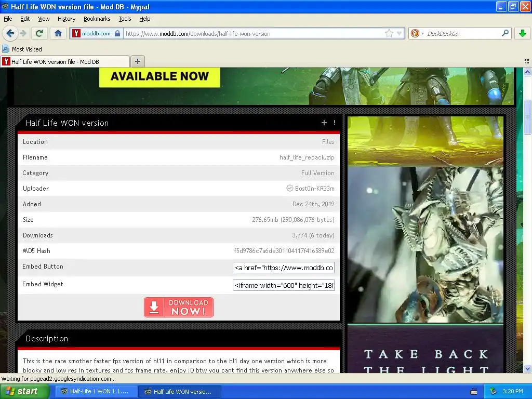Open the creature artwork side advertisement
532x399 pixels.
425,244
